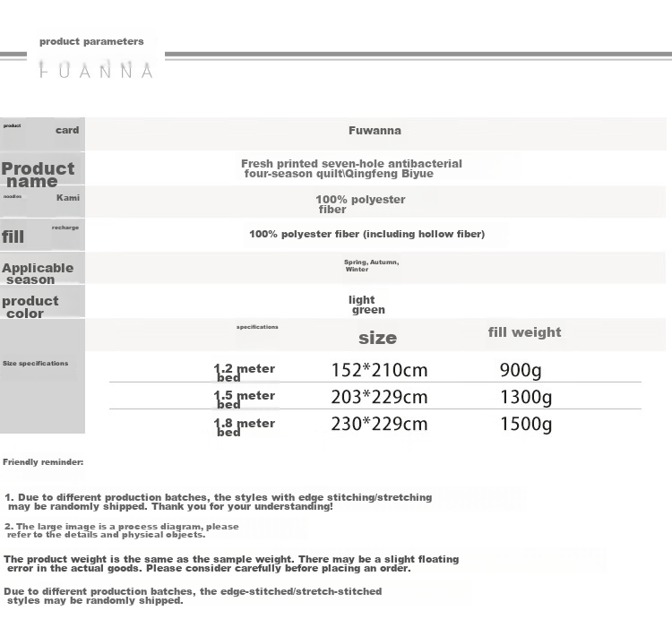672x628 pixels.
Task: Click the FUANNA brand logo text
Action: [x=96, y=70]
